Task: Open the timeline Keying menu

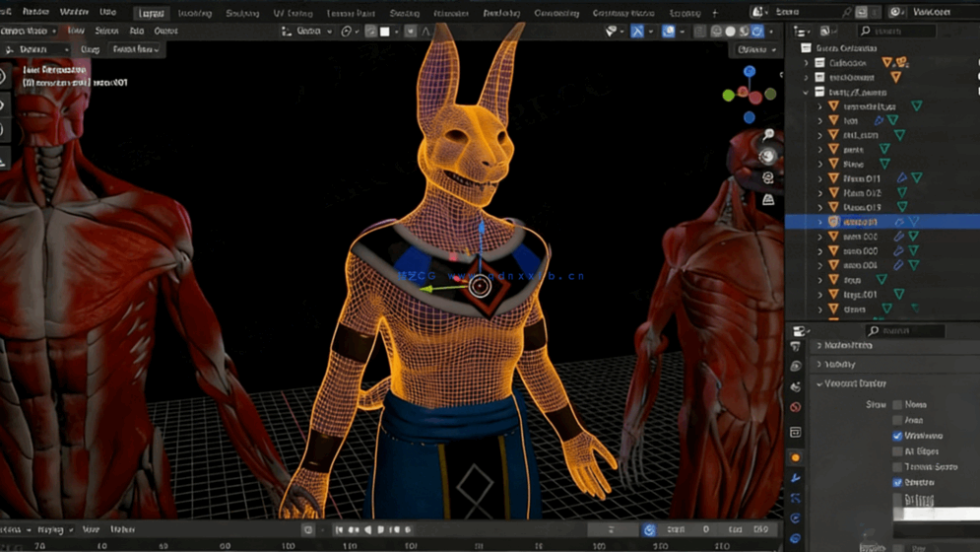Action: click(x=54, y=529)
